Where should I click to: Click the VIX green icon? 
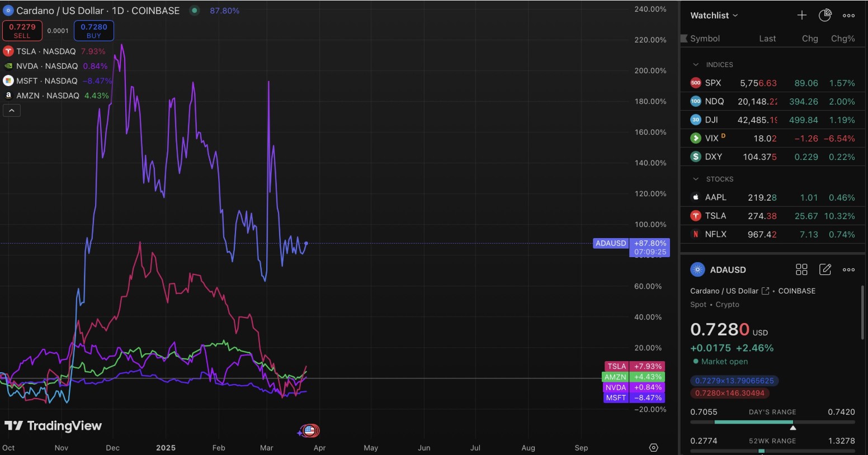point(696,138)
